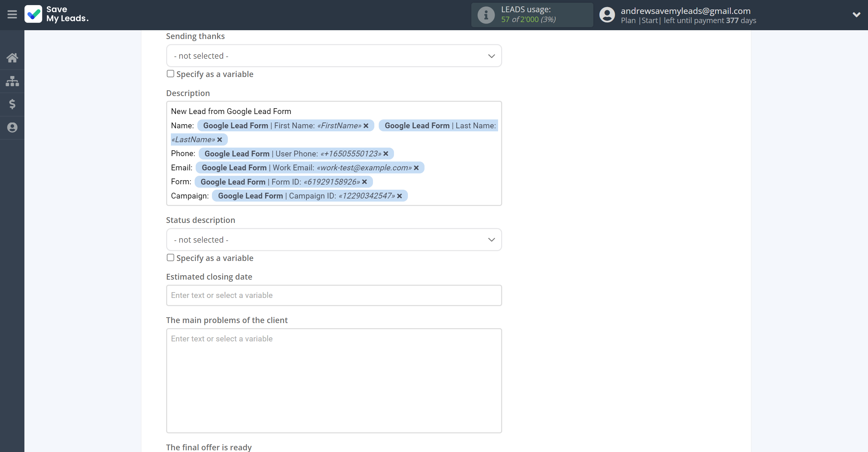868x452 pixels.
Task: Click the SaveMyLeads home icon
Action: tap(12, 57)
